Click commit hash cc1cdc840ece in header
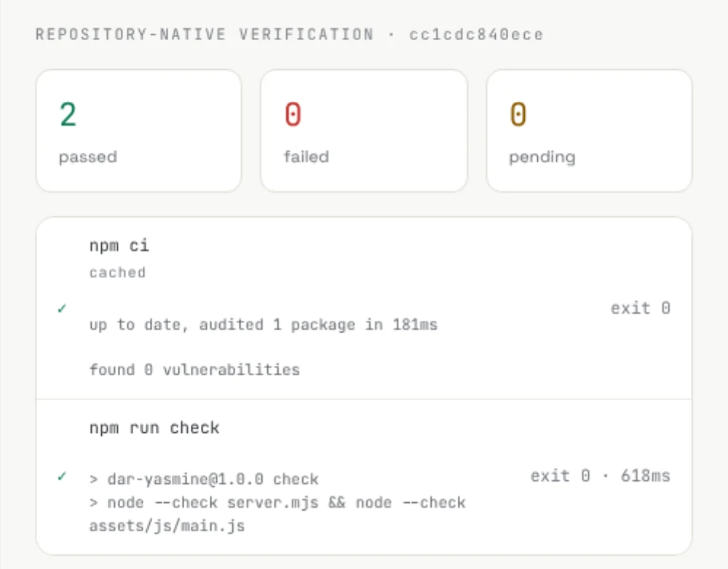This screenshot has height=569, width=728. tap(476, 35)
